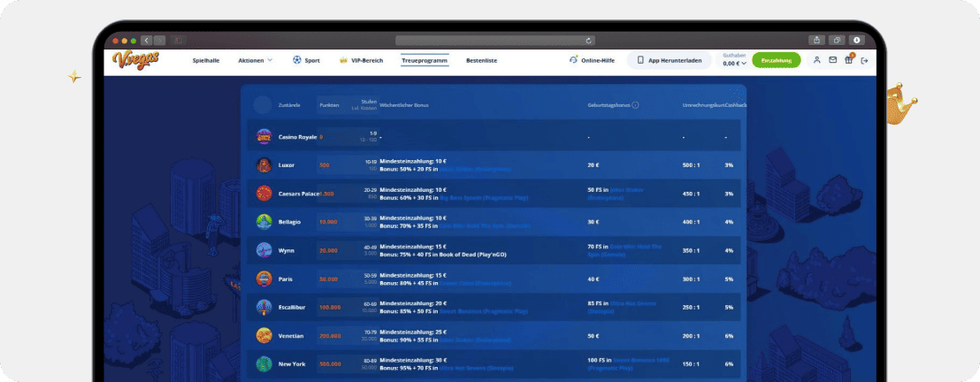
Task: Click the phone icon in App Herunterladen
Action: [640, 61]
